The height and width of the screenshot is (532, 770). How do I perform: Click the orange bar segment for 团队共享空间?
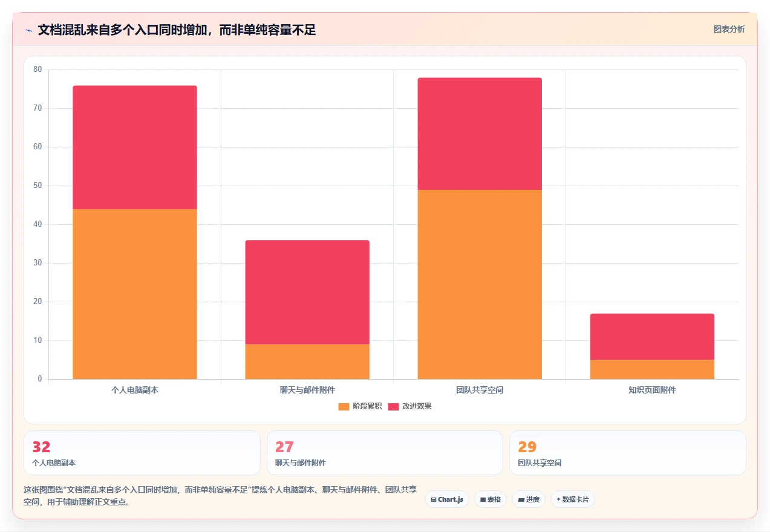(480, 284)
